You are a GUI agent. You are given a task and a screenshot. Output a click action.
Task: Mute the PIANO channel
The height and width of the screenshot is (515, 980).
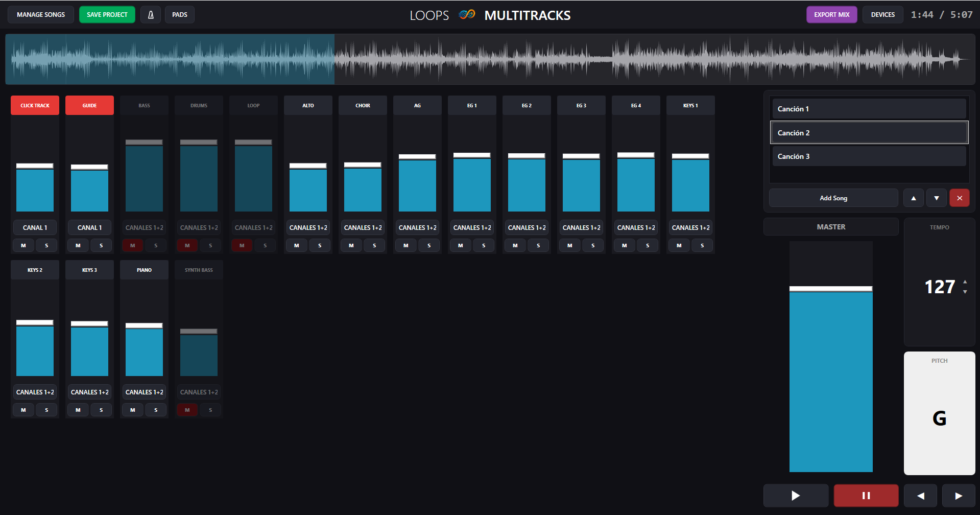pyautogui.click(x=133, y=410)
